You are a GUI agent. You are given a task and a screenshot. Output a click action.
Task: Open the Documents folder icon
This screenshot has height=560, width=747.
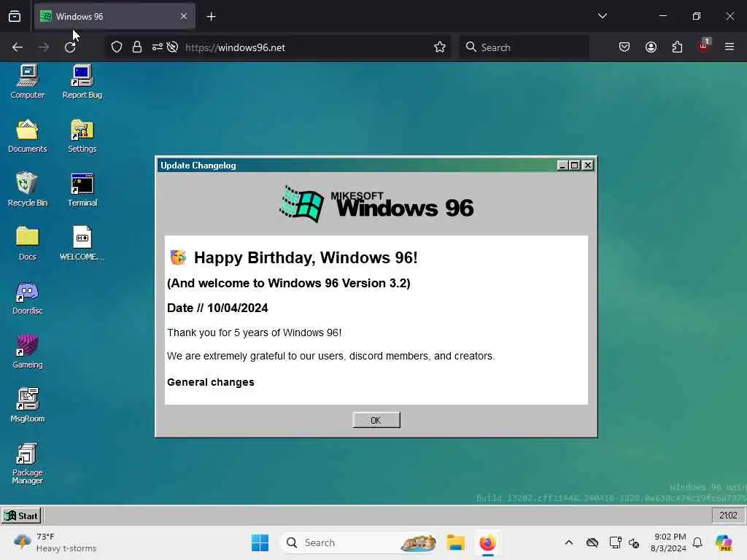[28, 135]
